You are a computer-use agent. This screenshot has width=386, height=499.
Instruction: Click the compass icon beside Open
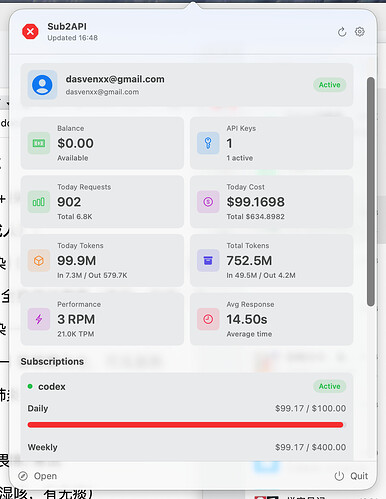point(23,476)
